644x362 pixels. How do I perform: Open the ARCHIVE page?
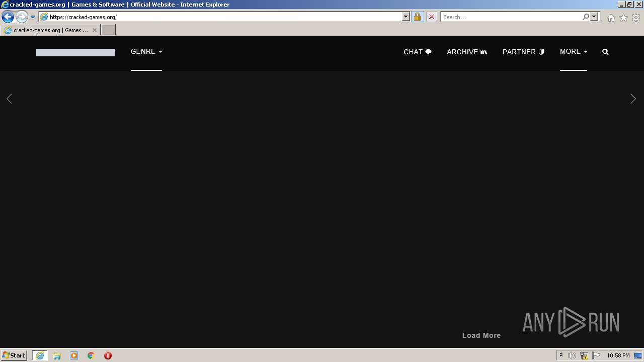pyautogui.click(x=467, y=52)
